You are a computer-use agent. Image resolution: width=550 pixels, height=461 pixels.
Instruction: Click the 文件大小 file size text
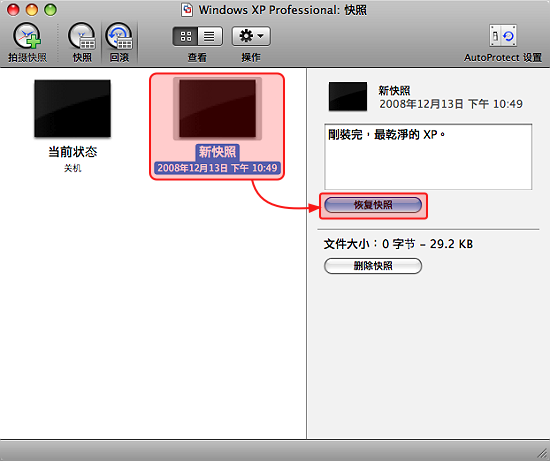[398, 244]
